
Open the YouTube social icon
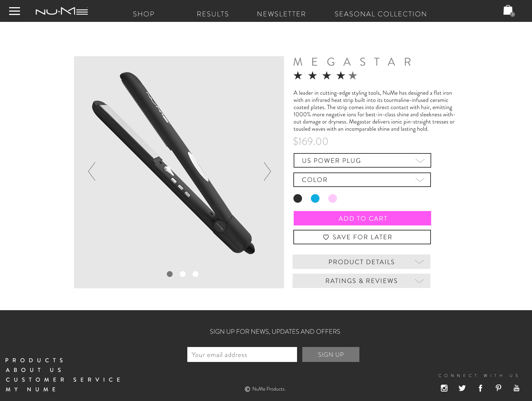pyautogui.click(x=516, y=388)
